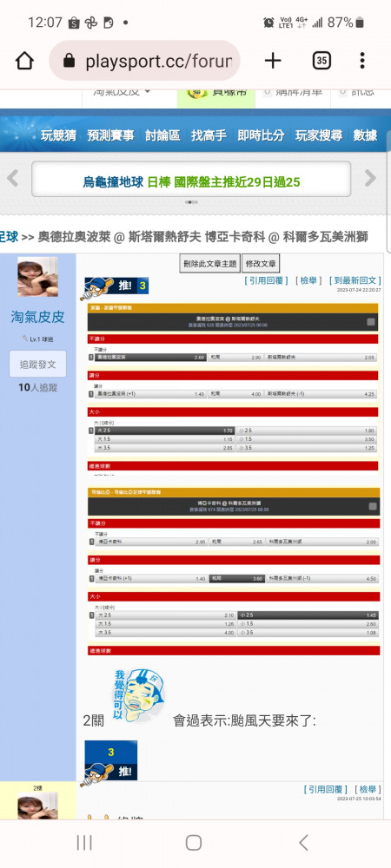
Task: Tap Android home navigation button
Action: [x=193, y=843]
